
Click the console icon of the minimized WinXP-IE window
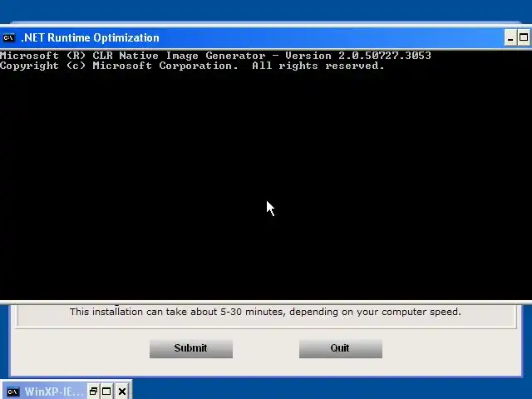point(13,392)
